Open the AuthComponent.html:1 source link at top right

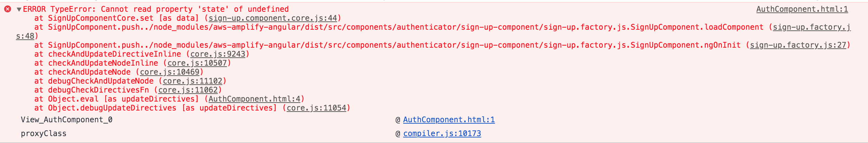click(802, 9)
